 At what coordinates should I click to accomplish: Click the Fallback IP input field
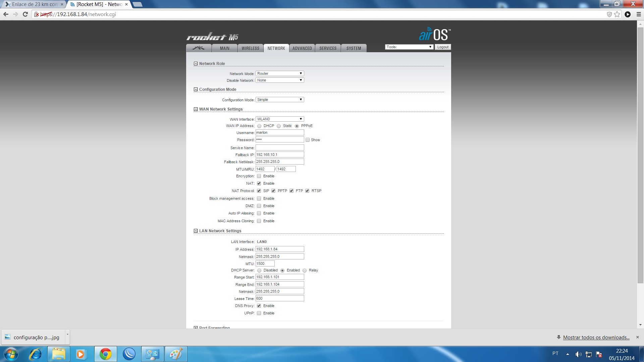tap(280, 155)
